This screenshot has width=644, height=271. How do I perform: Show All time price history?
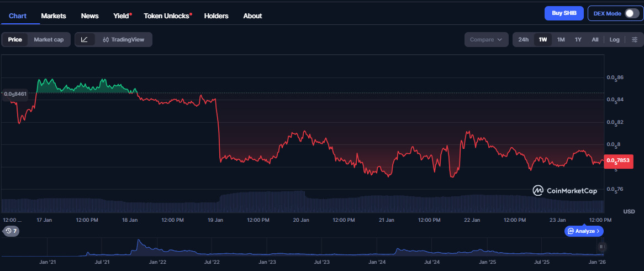[x=595, y=39]
